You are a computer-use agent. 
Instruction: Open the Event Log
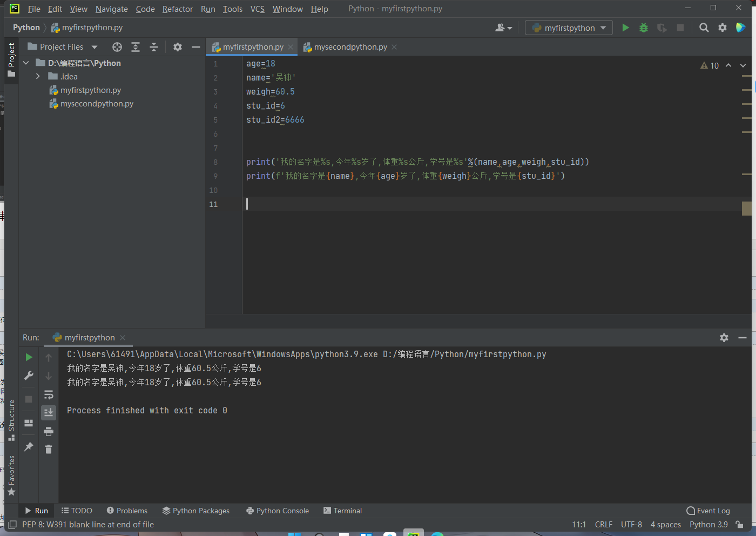point(708,511)
